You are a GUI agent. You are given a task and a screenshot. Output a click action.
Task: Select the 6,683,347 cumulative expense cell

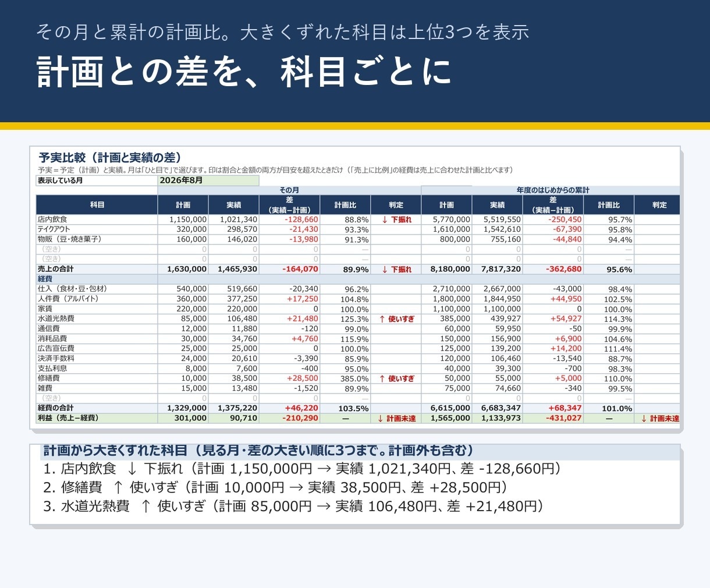pos(497,408)
